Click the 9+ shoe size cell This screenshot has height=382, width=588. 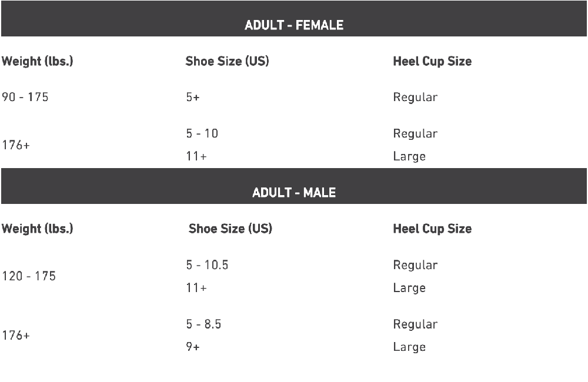[x=193, y=346]
